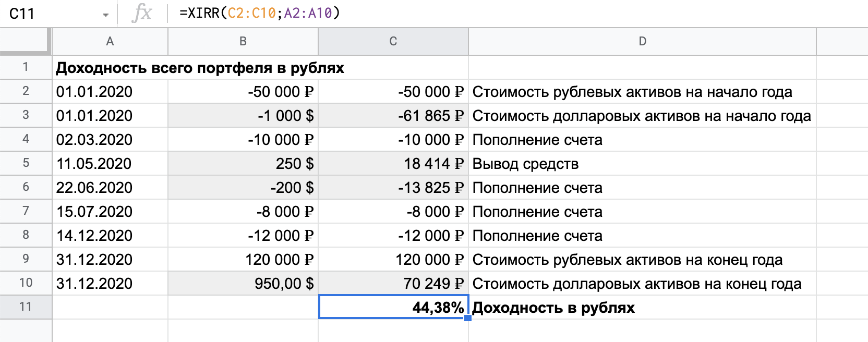Select row 4 header
This screenshot has height=342, width=868.
26,139
